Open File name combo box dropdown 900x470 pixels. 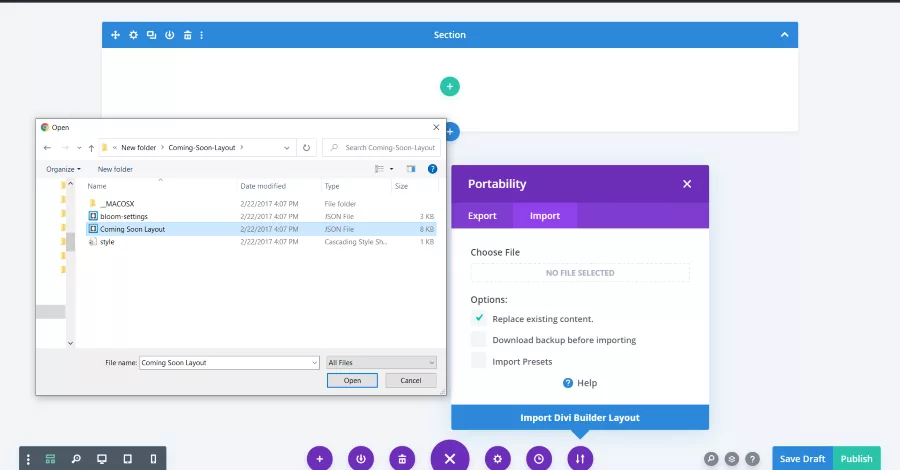[315, 363]
